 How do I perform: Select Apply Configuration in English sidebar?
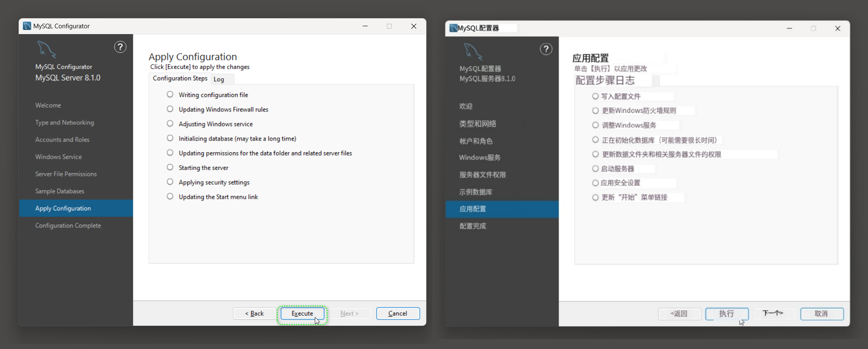[76, 208]
